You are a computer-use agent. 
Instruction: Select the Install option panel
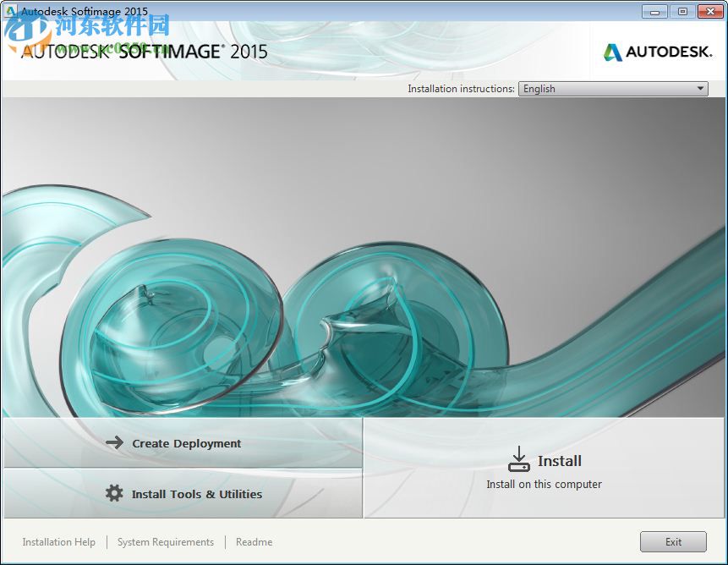click(544, 465)
